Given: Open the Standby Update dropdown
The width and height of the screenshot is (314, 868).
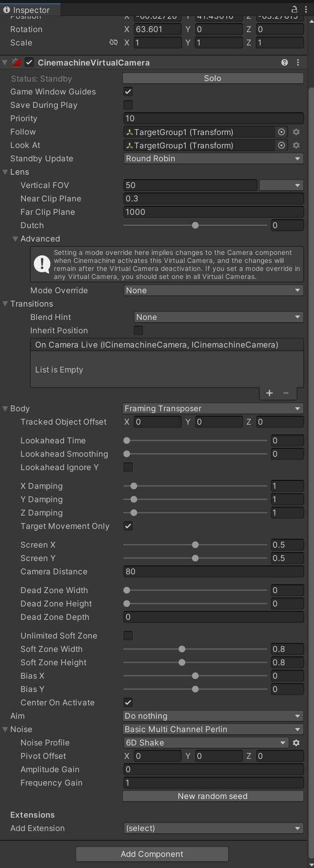Looking at the screenshot, I should click(x=213, y=159).
